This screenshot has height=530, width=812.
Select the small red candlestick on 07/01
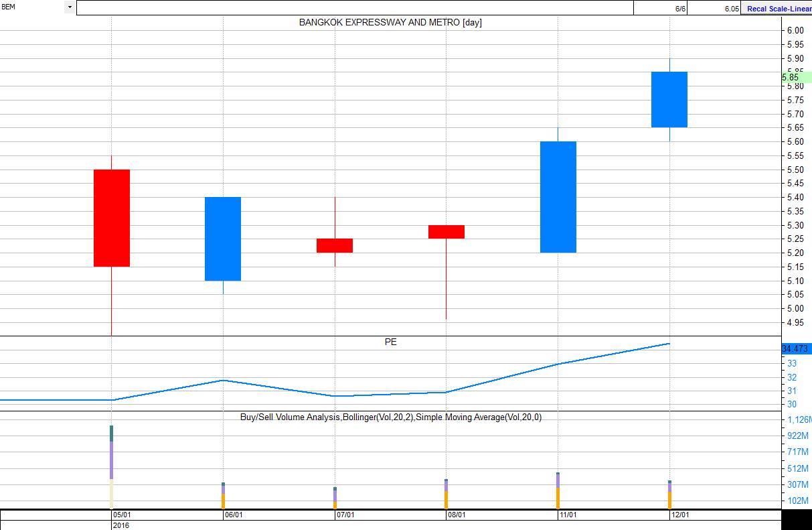pos(335,245)
